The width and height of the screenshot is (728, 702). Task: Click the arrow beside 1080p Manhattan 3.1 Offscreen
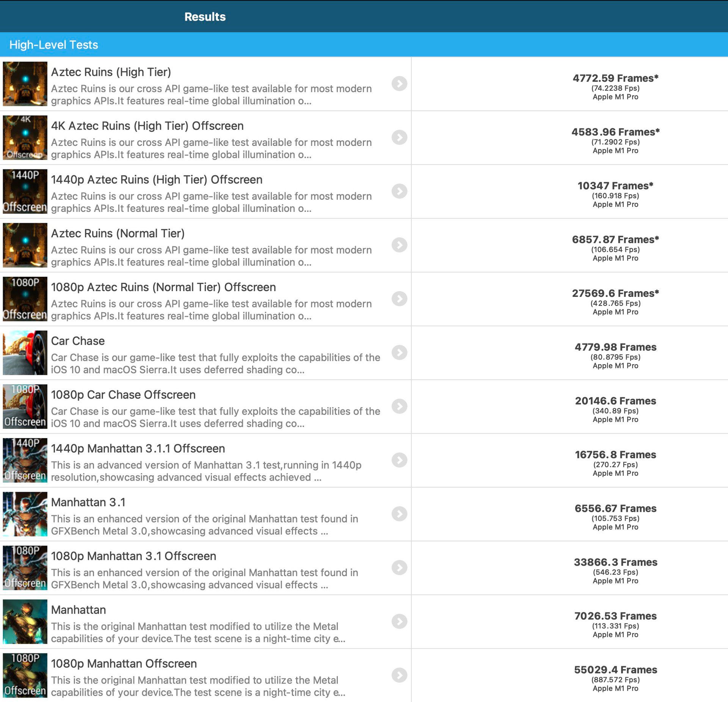(399, 567)
